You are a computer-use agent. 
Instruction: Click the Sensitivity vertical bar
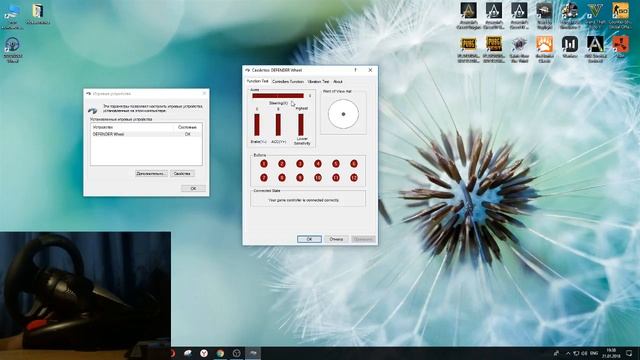301,125
